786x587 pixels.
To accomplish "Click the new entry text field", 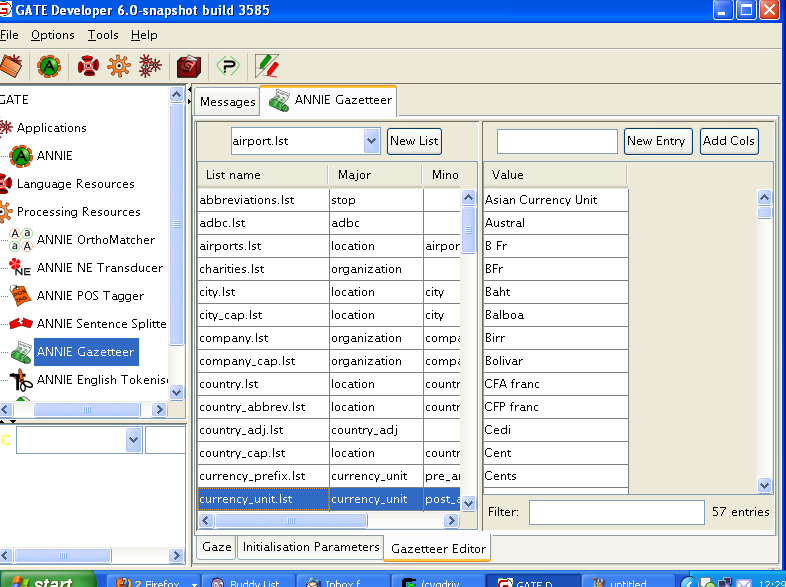I will coord(557,141).
